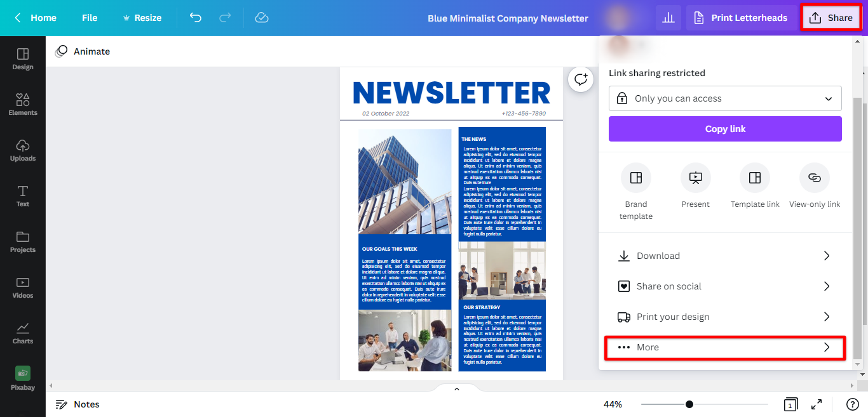This screenshot has height=417, width=868.
Task: Click the undo arrow
Action: (x=195, y=18)
